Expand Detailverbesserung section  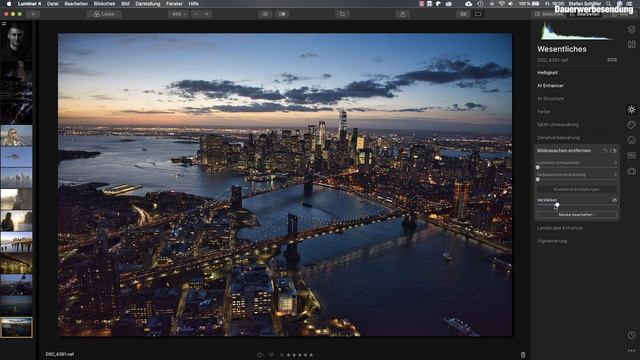click(x=558, y=138)
